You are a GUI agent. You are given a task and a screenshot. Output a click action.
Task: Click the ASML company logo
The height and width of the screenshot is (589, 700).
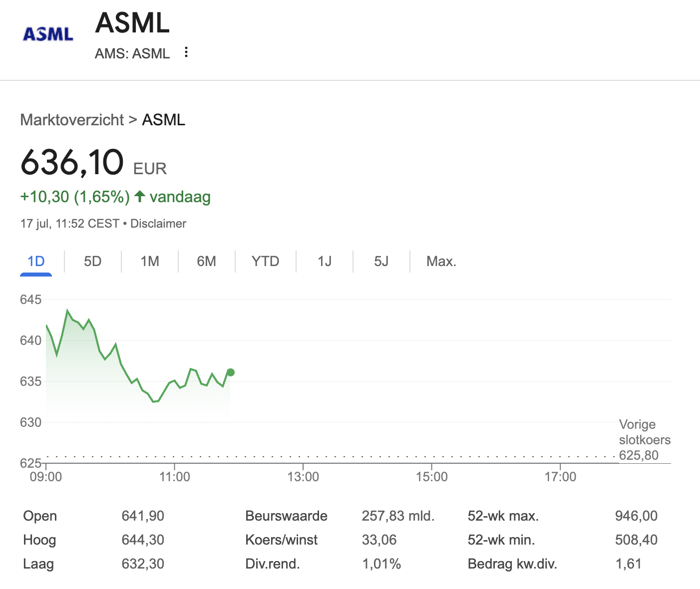click(48, 34)
